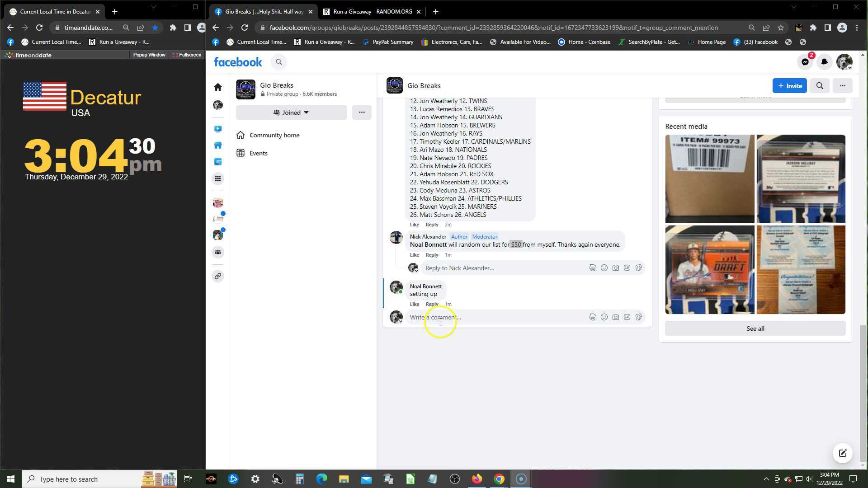Click the Facebook search magnifier icon

point(279,62)
